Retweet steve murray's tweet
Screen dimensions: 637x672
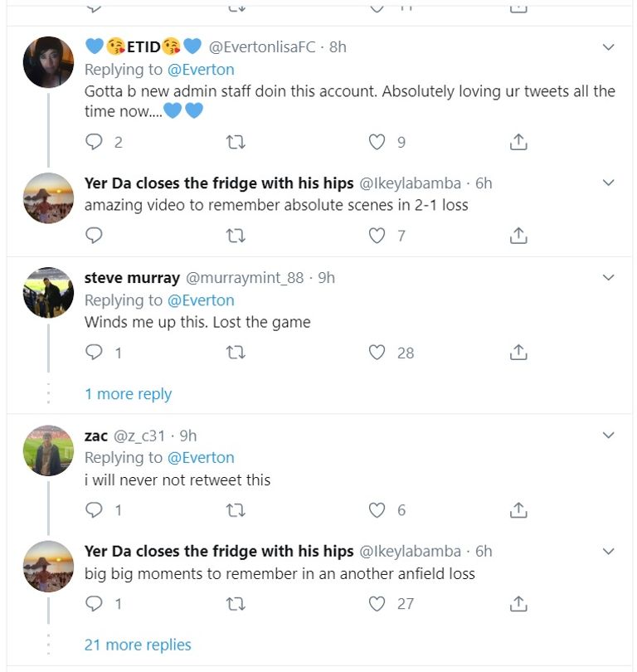tap(236, 353)
